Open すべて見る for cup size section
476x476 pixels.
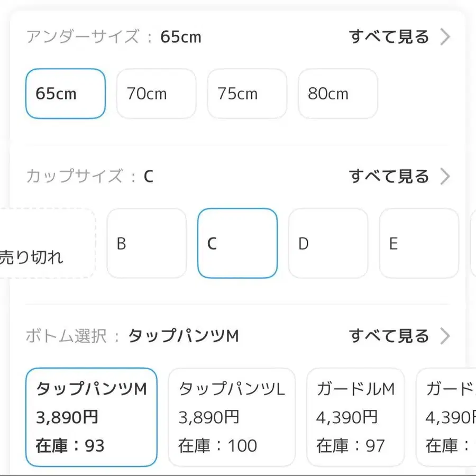(389, 176)
